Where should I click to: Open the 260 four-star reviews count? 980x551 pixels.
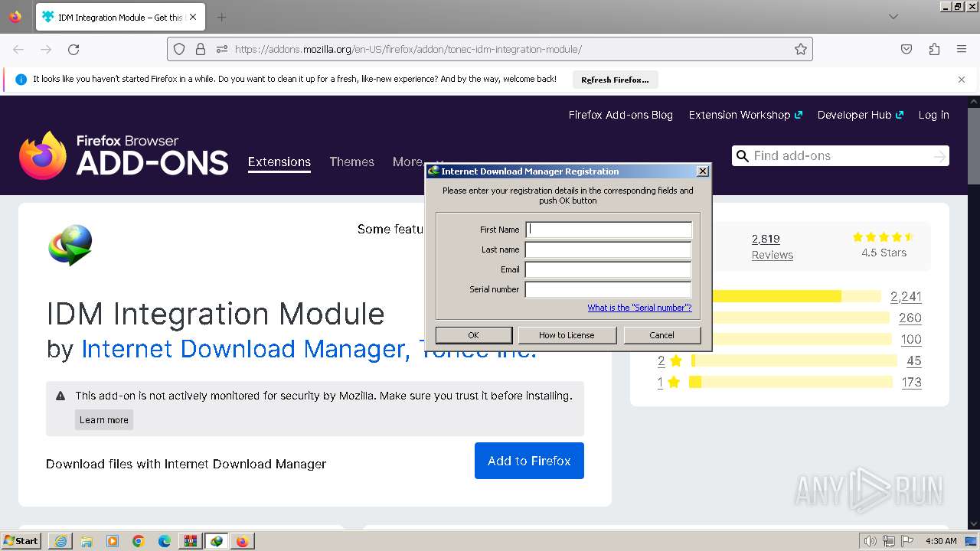coord(910,318)
